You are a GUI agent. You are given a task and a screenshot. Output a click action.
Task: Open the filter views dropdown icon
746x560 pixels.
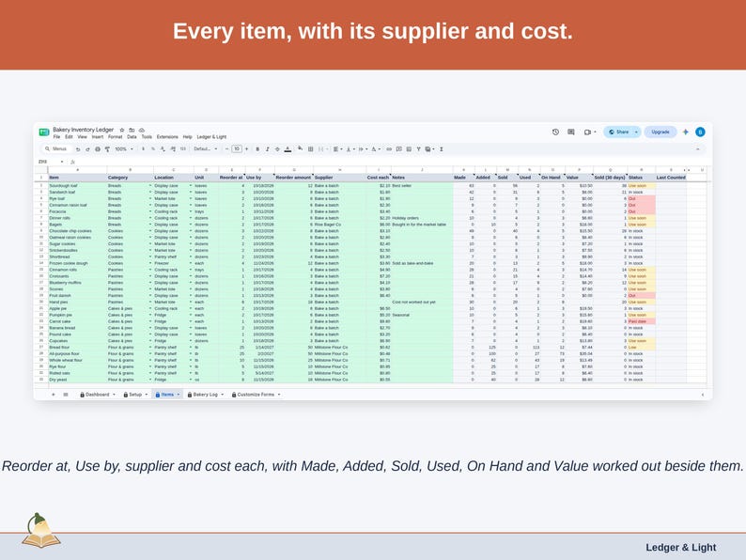point(430,149)
